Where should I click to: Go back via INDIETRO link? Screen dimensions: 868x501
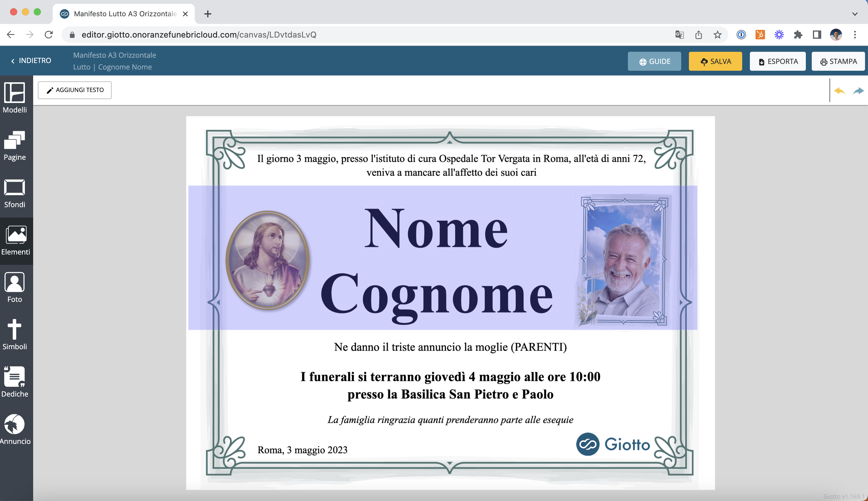click(x=31, y=61)
